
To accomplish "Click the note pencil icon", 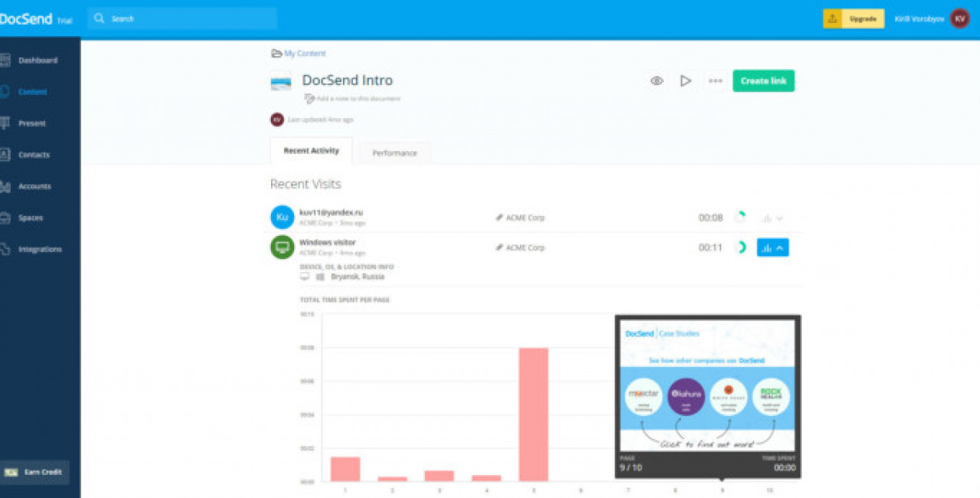I will point(309,98).
